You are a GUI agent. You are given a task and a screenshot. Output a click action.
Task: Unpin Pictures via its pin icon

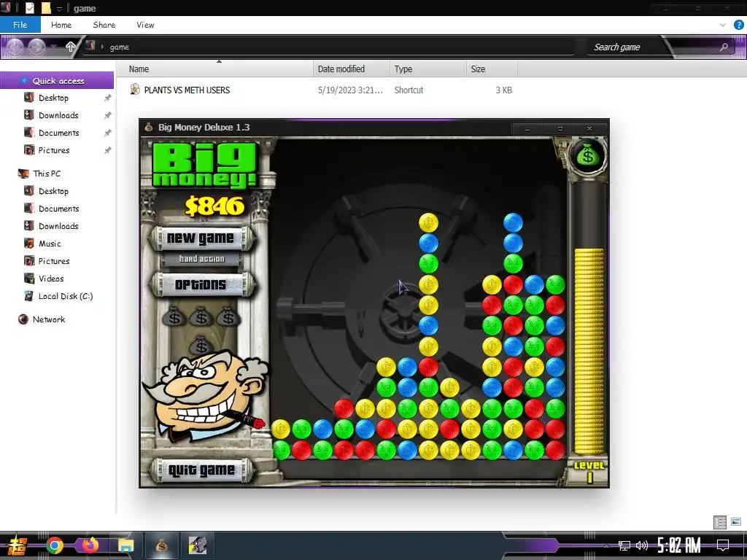coord(108,150)
